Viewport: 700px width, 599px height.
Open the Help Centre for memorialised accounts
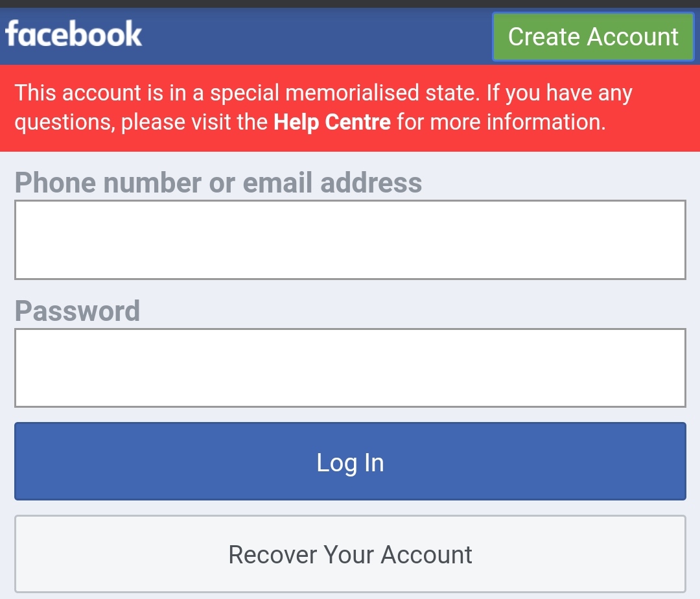point(332,122)
